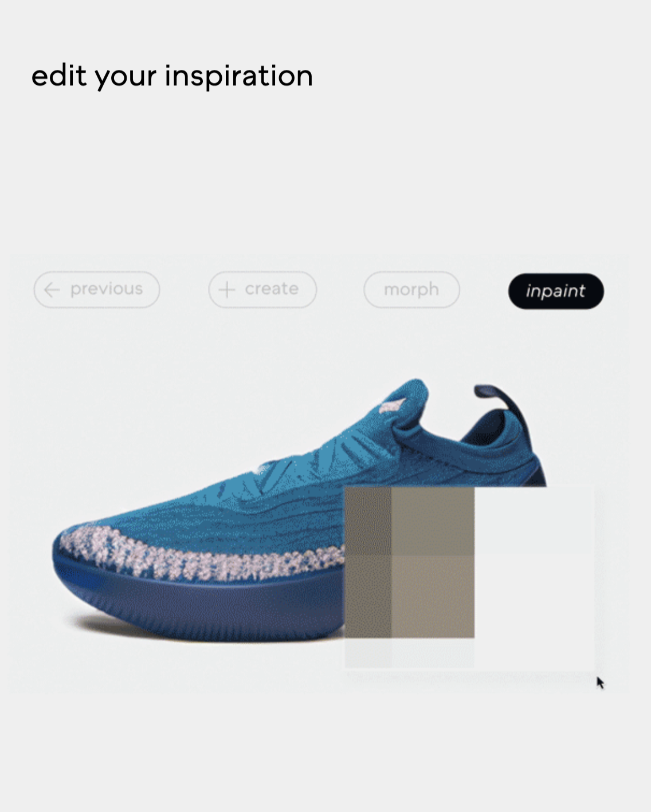
Task: Pick the darkest taupe block in selection
Action: coord(368,520)
